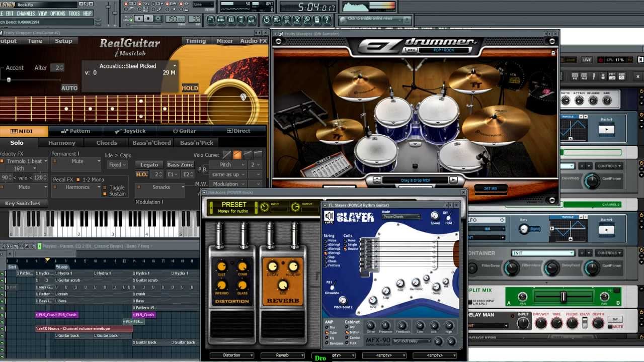Viewport: 644px width, 362px height.
Task: Click the record transport button
Action: point(158,19)
